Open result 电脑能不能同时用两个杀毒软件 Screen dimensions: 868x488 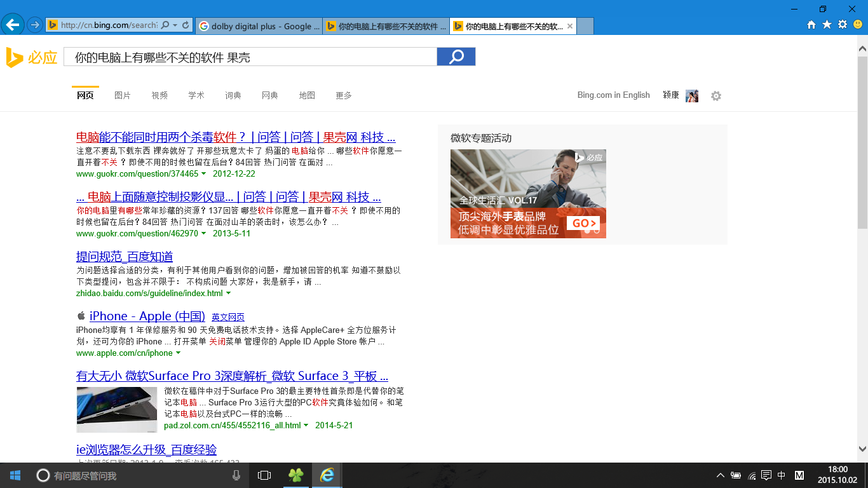tap(236, 137)
